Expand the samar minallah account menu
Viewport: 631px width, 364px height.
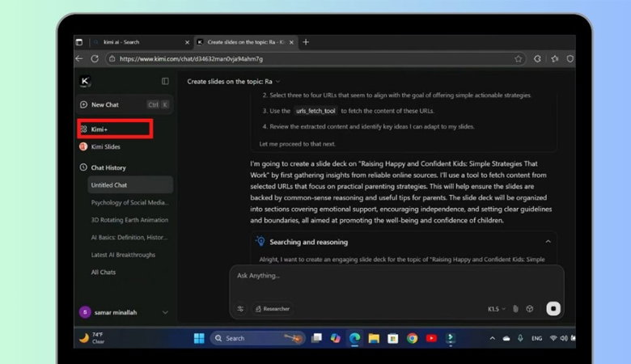(x=165, y=312)
